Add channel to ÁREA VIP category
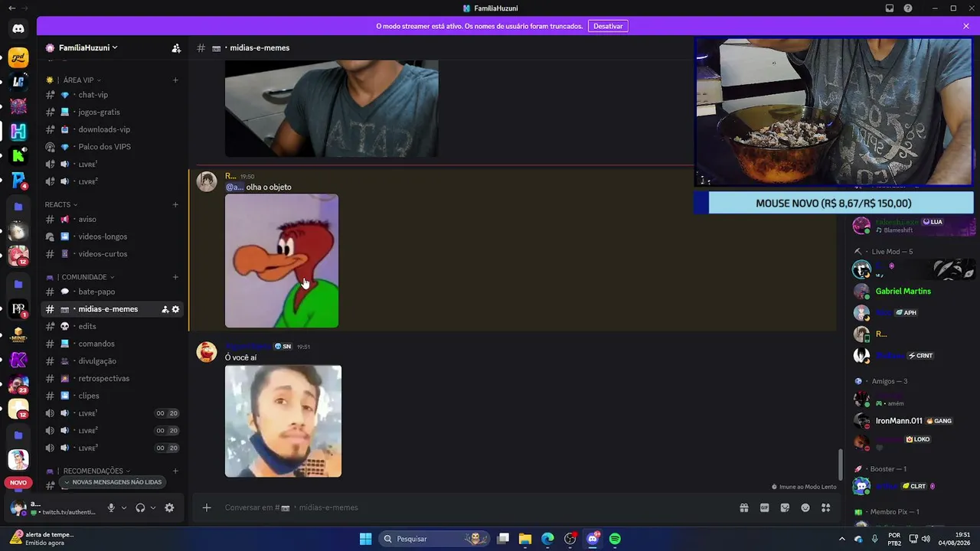This screenshot has width=980, height=551. [x=175, y=80]
